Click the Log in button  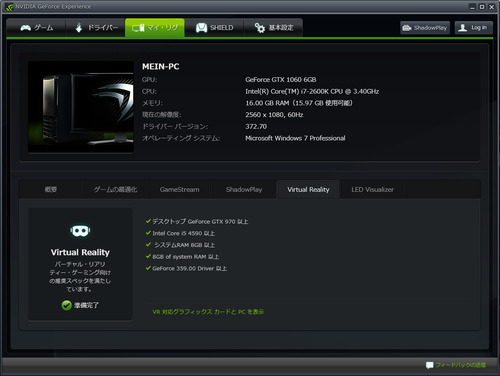coord(474,28)
